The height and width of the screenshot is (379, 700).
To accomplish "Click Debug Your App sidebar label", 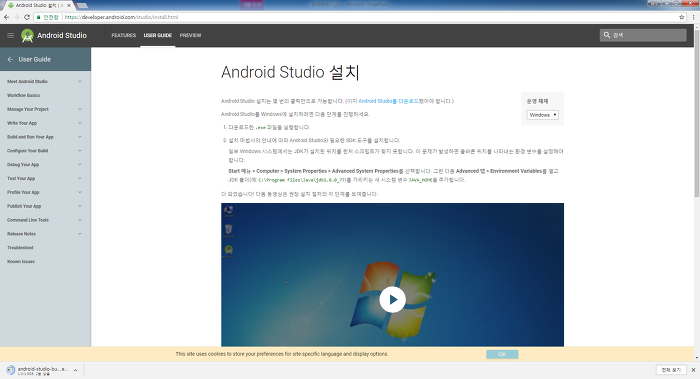I will (23, 164).
